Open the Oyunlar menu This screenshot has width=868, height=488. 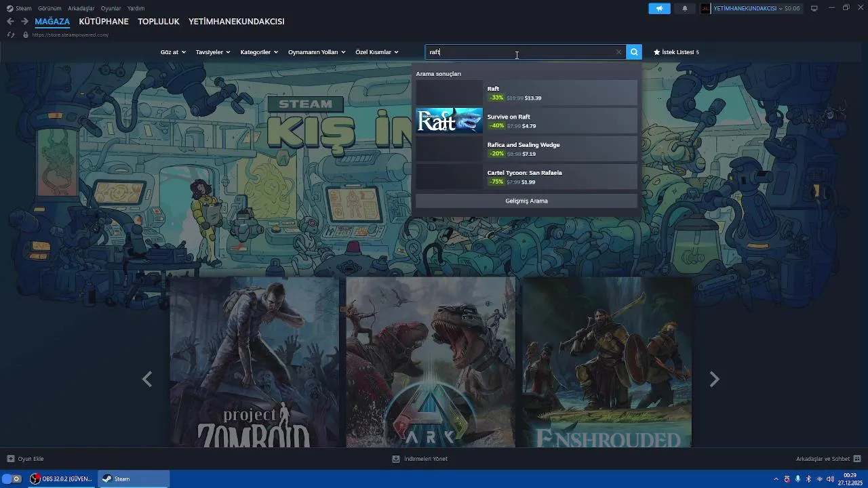click(x=111, y=8)
